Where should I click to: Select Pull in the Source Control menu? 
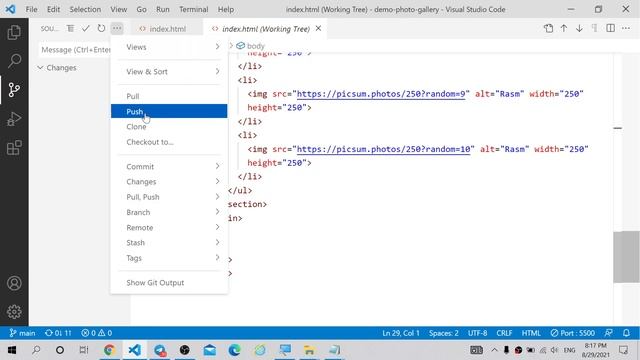(169, 96)
